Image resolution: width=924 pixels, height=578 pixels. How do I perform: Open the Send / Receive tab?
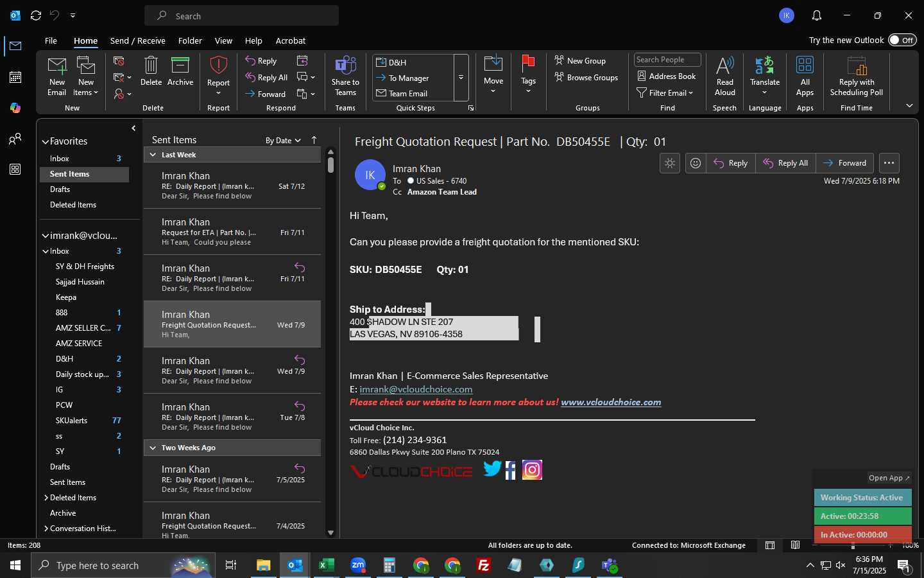pos(138,40)
